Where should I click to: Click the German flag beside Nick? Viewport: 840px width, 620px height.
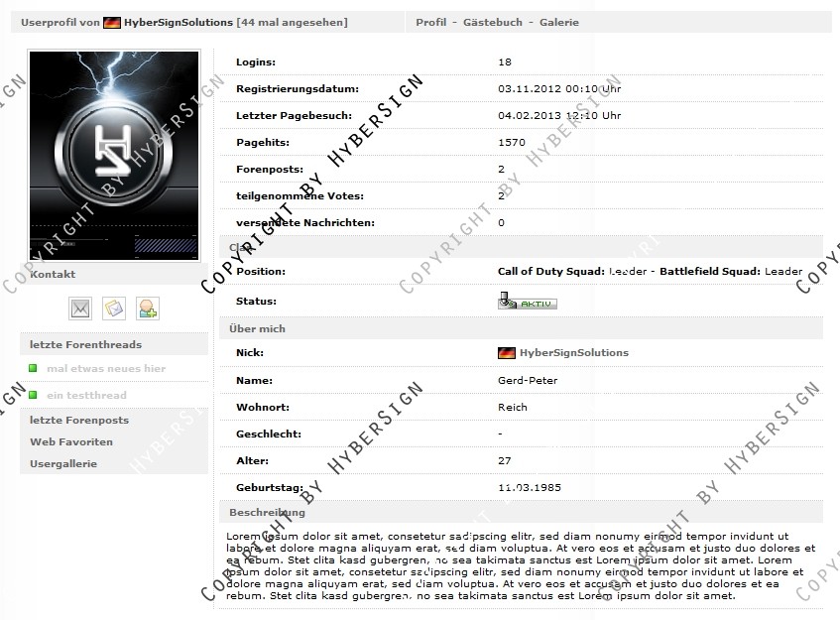point(506,353)
